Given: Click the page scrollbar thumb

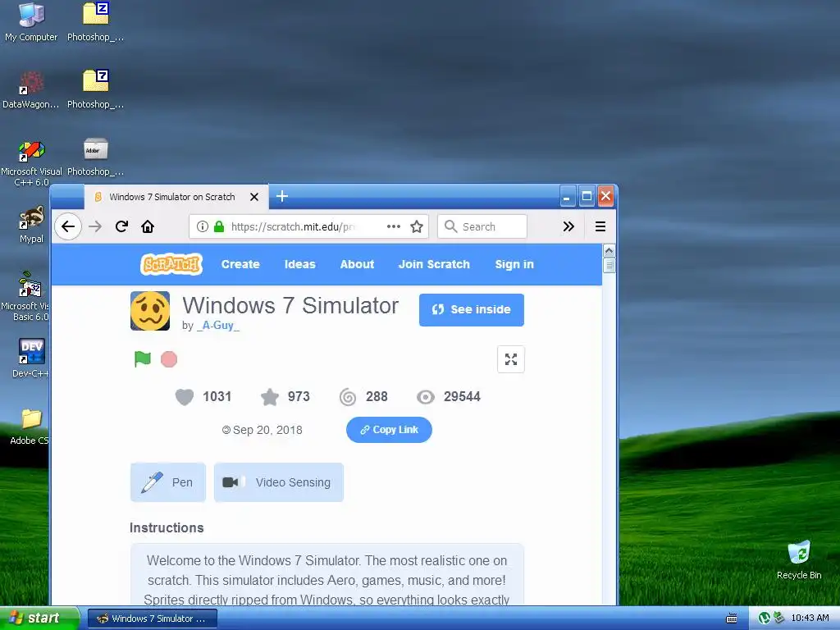Looking at the screenshot, I should click(609, 265).
